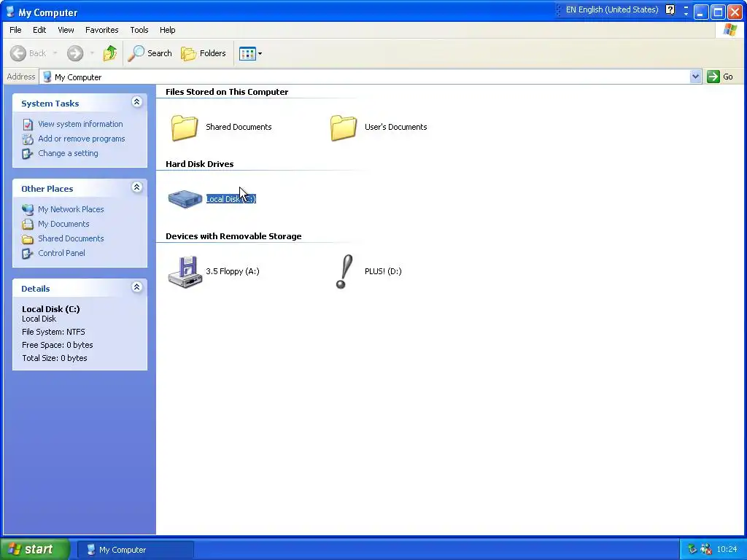Viewport: 747px width, 560px height.
Task: Open Back history dropdown arrow
Action: 55,52
